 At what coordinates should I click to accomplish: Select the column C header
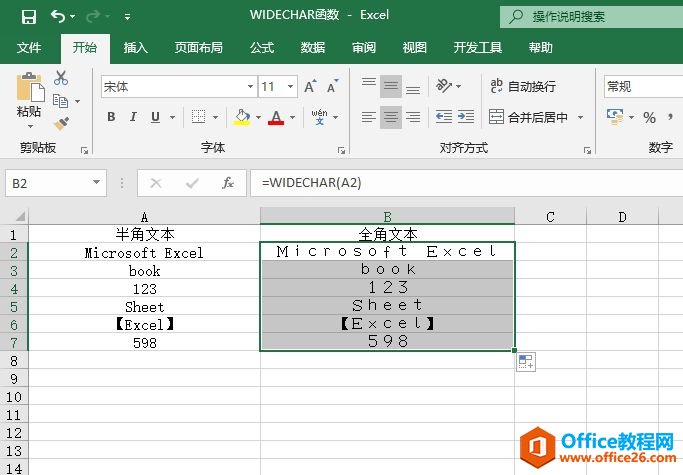coord(551,217)
